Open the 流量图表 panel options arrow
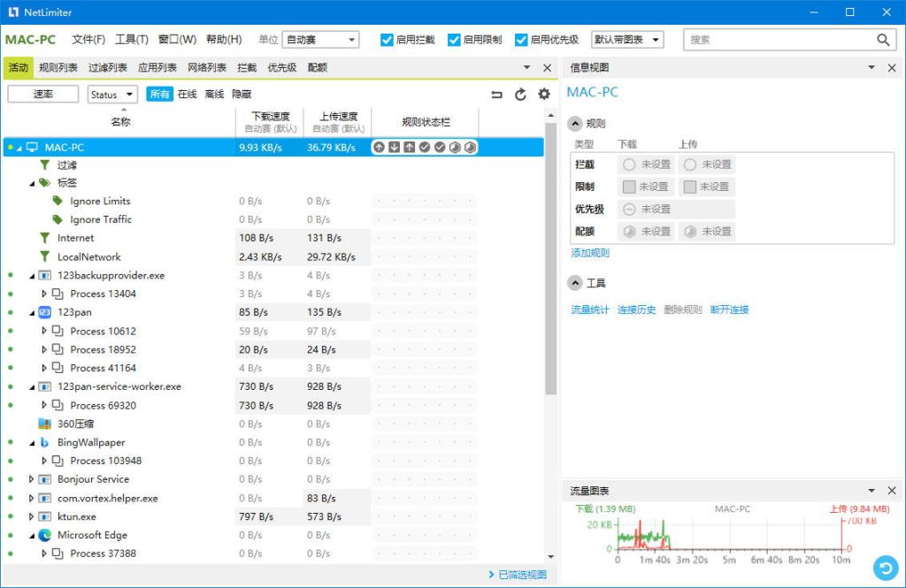This screenshot has width=906, height=588. (x=871, y=491)
